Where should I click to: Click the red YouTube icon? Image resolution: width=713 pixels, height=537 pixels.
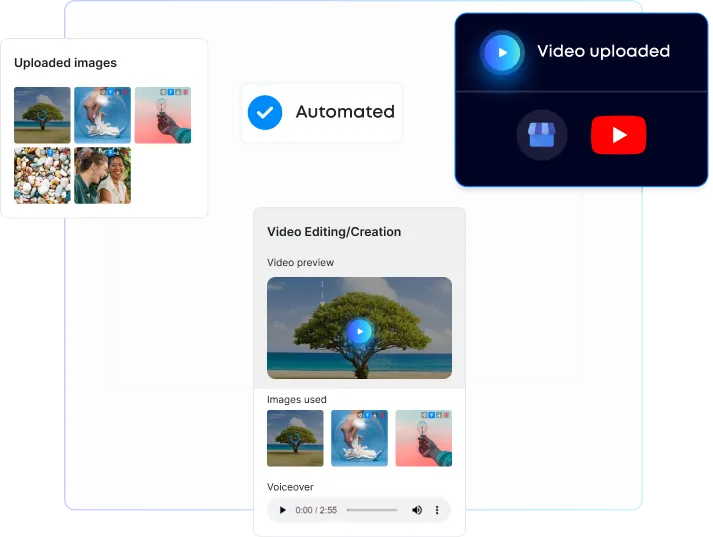point(618,135)
